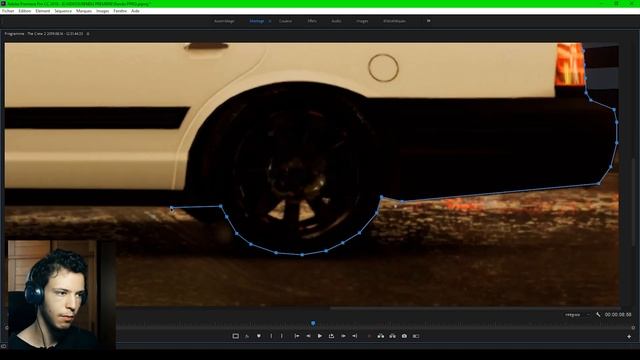Open the monitor settings wrench icon
Screen dimensions: 640x360
click(598, 315)
